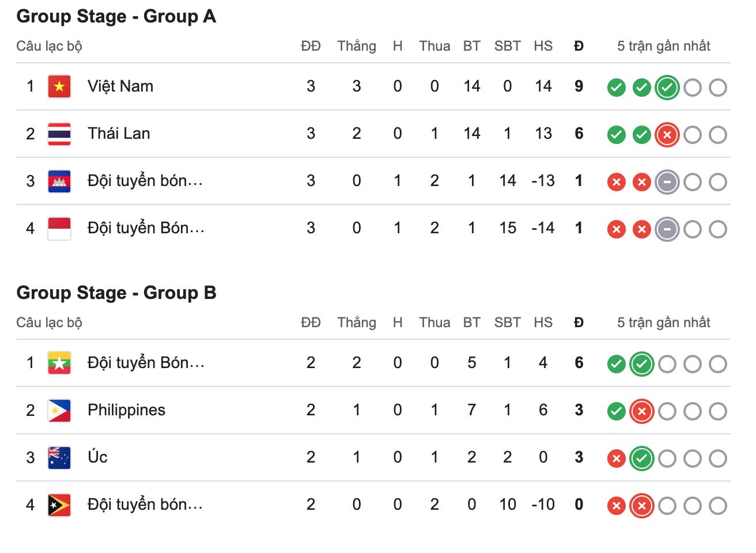Viewport: 756px width, 553px height.
Task: Open the Thái Lan team link
Action: (119, 134)
